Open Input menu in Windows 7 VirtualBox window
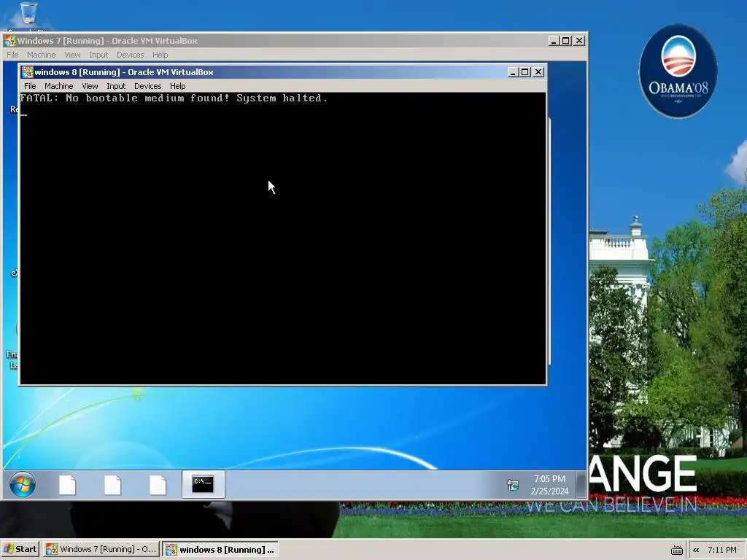747x560 pixels. [98, 55]
